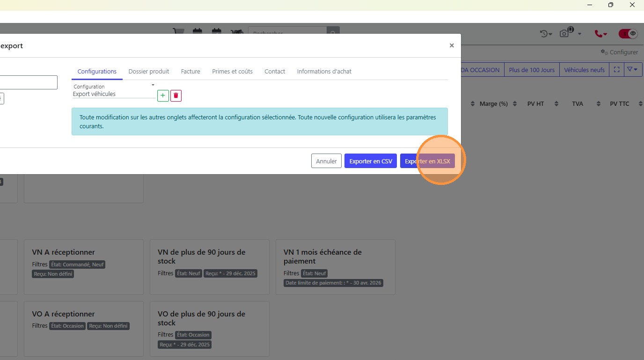The height and width of the screenshot is (360, 644).
Task: Switch to the Contact tab
Action: [275, 72]
